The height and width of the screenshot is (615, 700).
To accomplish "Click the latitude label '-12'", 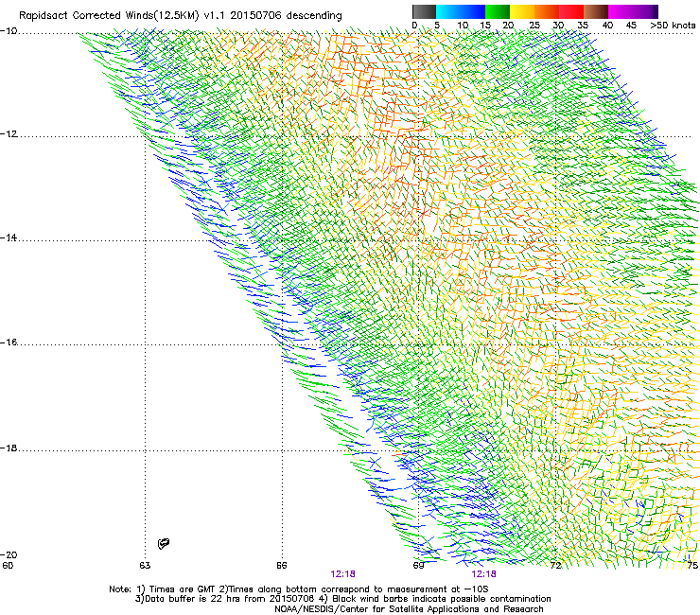I will (x=9, y=134).
